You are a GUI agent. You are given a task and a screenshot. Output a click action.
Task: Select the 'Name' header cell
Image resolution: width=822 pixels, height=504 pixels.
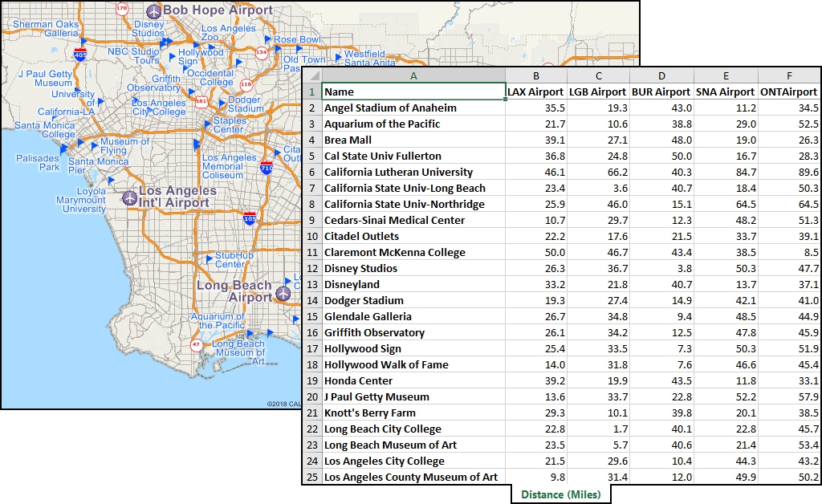pyautogui.click(x=413, y=91)
